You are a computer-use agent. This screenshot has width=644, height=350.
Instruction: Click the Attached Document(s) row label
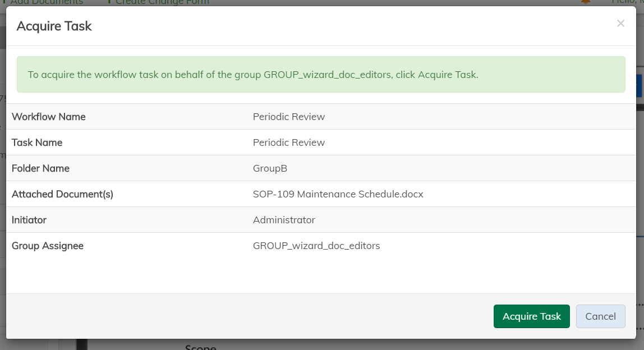pyautogui.click(x=62, y=194)
